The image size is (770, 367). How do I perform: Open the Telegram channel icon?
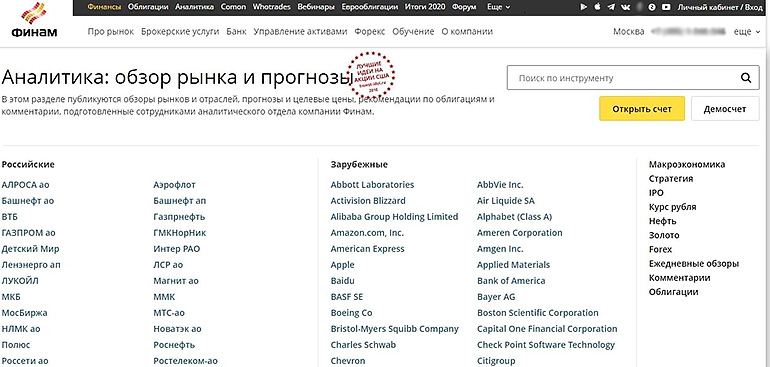pyautogui.click(x=611, y=7)
